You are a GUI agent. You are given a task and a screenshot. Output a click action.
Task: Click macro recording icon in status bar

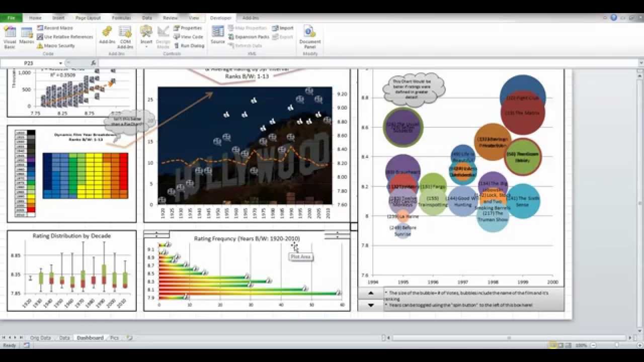pos(26,345)
